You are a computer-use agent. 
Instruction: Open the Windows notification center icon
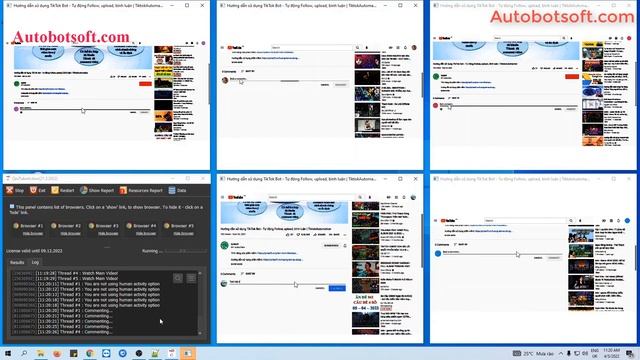[x=630, y=353]
